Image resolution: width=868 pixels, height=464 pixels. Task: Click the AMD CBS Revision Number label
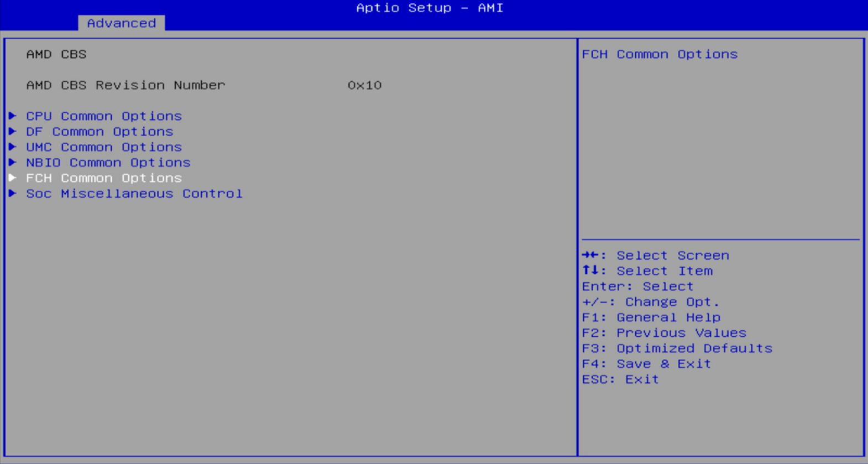pos(126,85)
